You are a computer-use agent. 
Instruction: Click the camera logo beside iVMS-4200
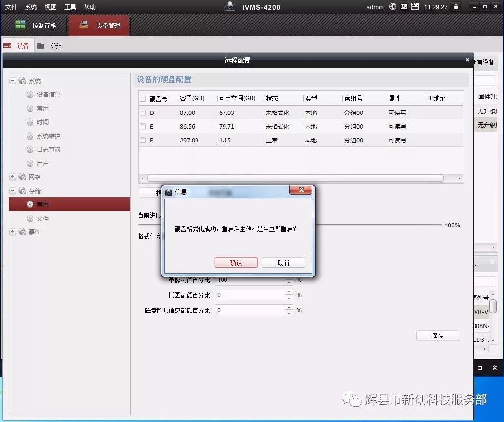(x=230, y=7)
